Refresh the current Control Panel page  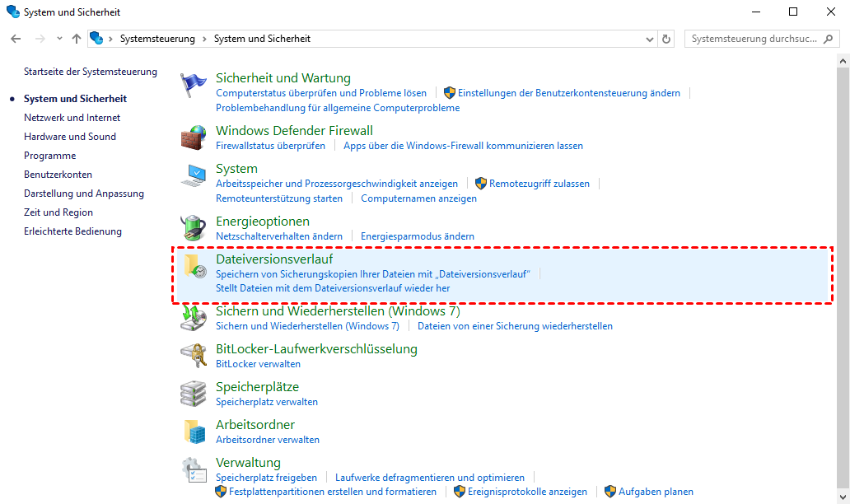click(x=666, y=39)
